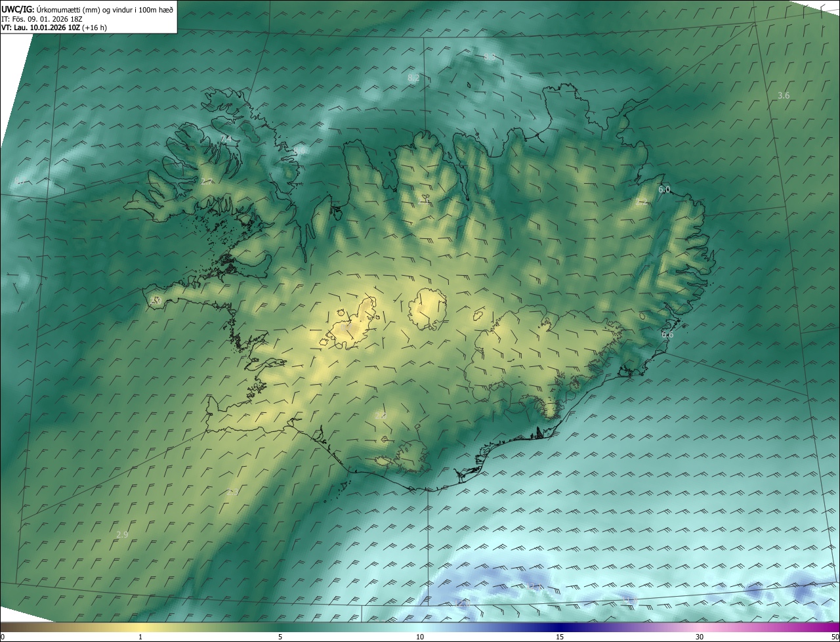
Task: Click the colour scale label '15'
Action: (x=560, y=637)
